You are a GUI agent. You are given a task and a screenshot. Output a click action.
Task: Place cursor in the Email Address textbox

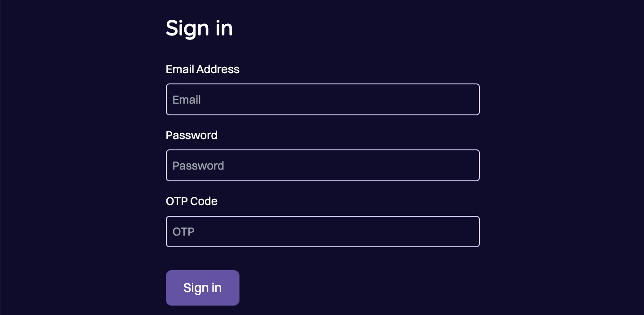coord(322,99)
